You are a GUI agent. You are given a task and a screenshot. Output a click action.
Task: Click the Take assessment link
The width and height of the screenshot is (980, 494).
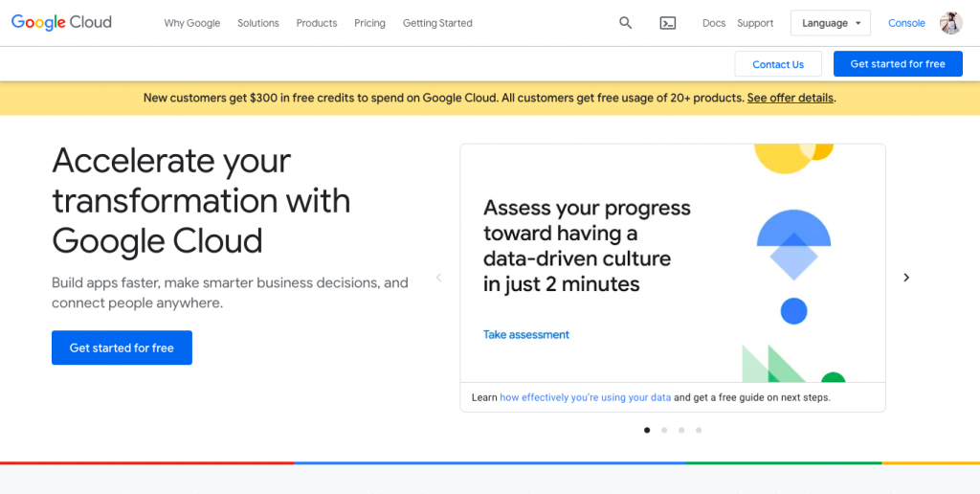point(526,334)
